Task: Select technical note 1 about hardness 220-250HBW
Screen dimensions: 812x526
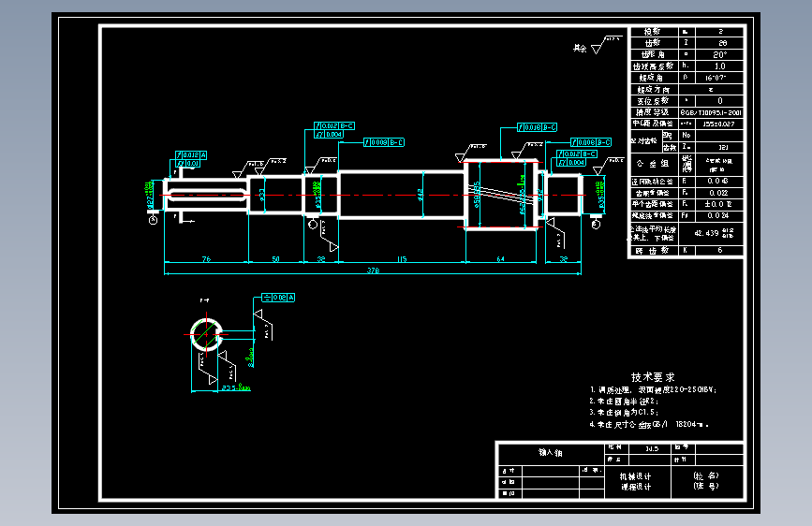Action: pos(653,390)
